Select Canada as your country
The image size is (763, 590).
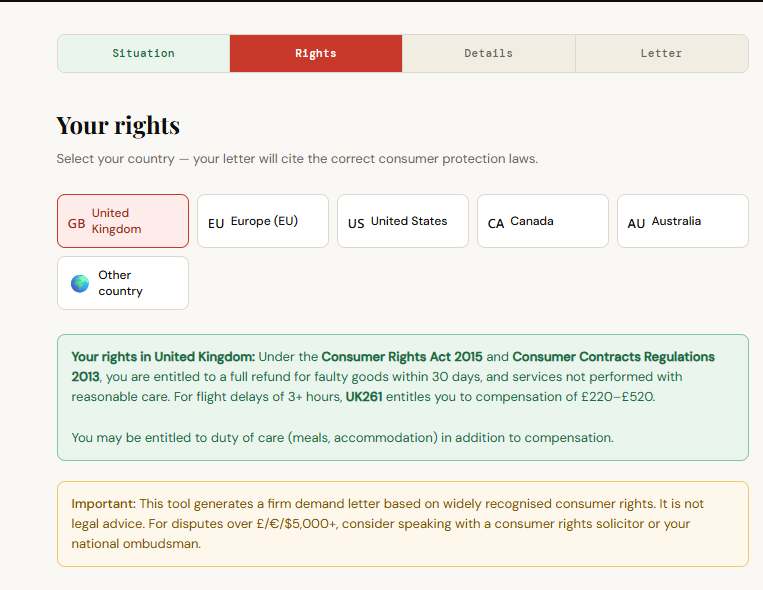point(543,221)
